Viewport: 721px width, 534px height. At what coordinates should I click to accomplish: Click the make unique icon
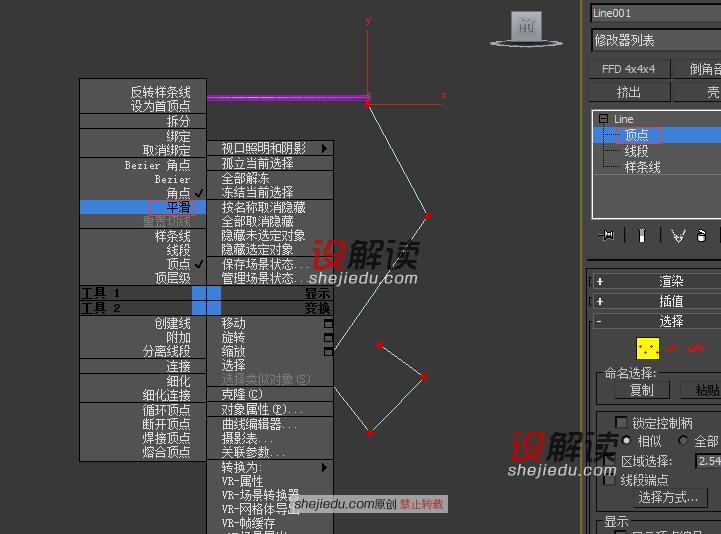point(678,236)
